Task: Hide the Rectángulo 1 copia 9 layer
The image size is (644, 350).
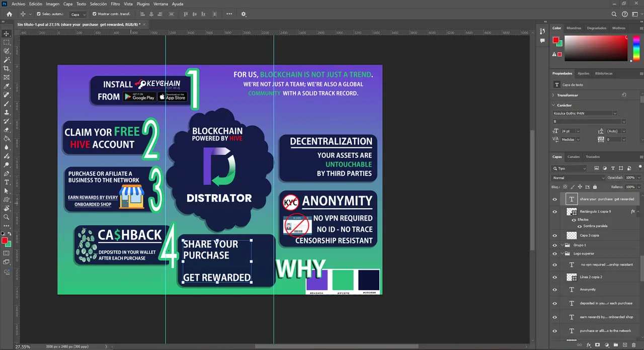Action: pos(555,212)
